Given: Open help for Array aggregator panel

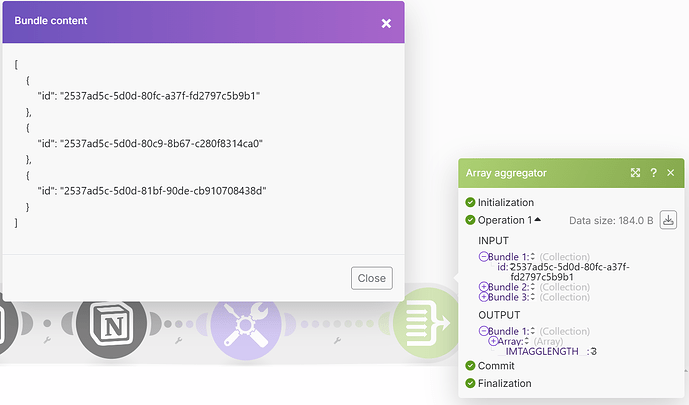Looking at the screenshot, I should [653, 173].
